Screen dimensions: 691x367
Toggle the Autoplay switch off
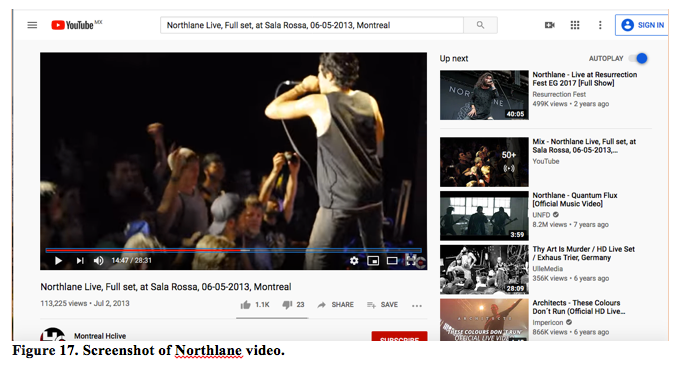click(x=638, y=58)
